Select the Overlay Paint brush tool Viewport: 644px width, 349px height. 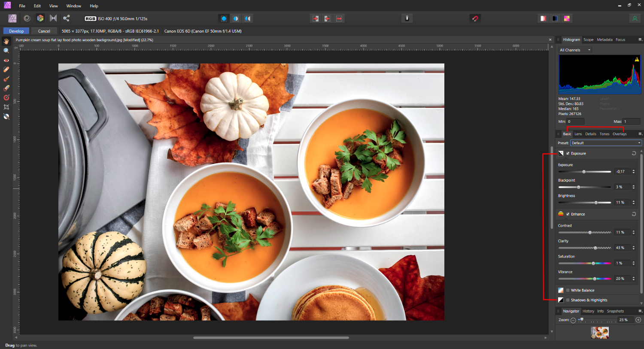tap(6, 79)
